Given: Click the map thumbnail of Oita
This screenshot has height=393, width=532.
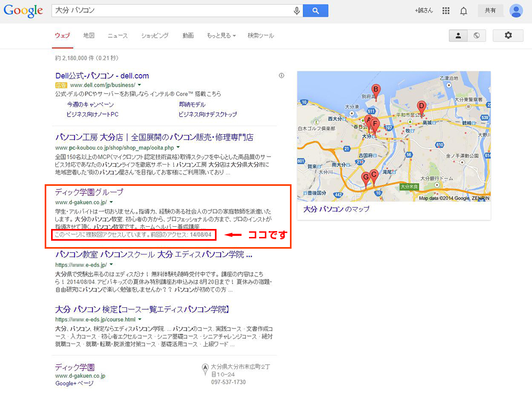Looking at the screenshot, I should point(394,136).
